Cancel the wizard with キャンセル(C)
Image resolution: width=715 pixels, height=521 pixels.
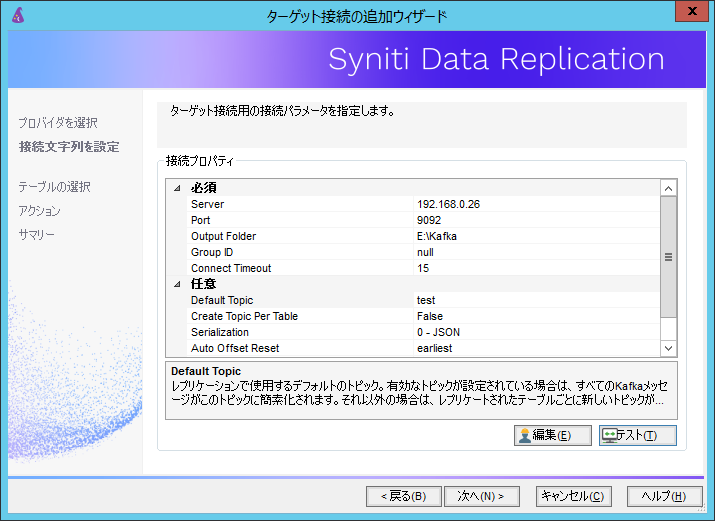click(573, 496)
